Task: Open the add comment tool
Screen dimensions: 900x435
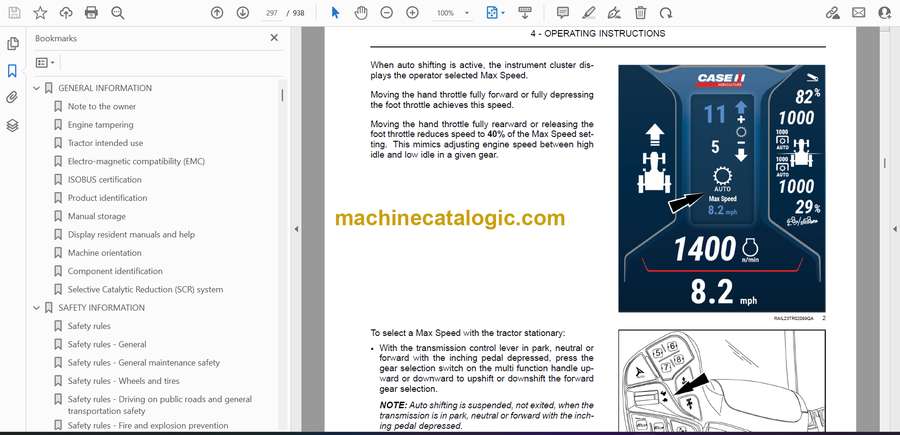Action: pos(563,13)
